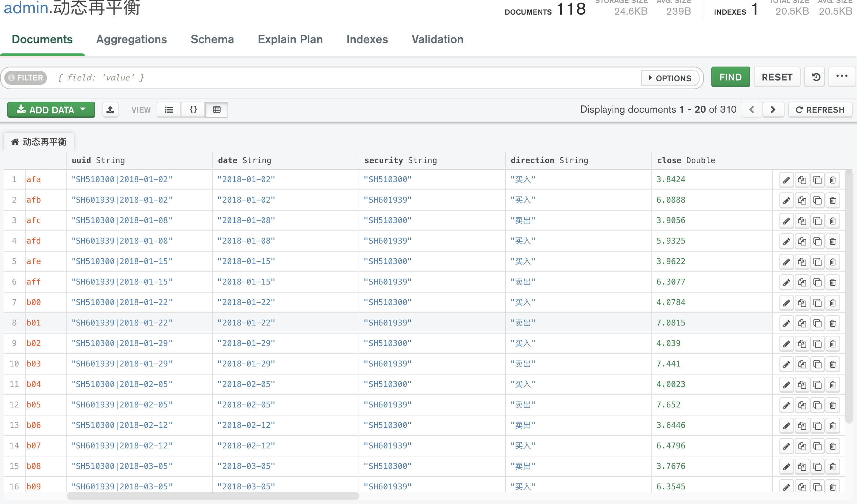The width and height of the screenshot is (857, 504).
Task: Switch to the Explain Plan tab
Action: (x=290, y=40)
